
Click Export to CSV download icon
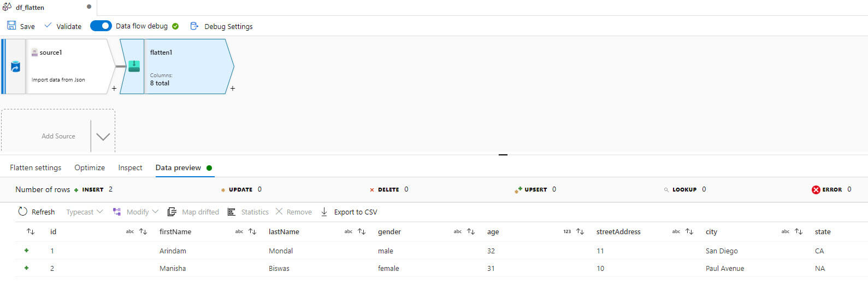(x=324, y=212)
